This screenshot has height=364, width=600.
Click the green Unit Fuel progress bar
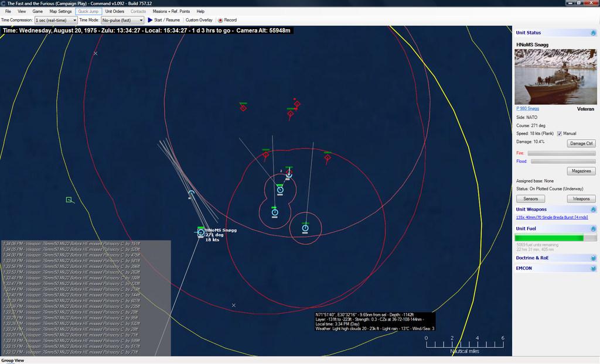click(549, 238)
